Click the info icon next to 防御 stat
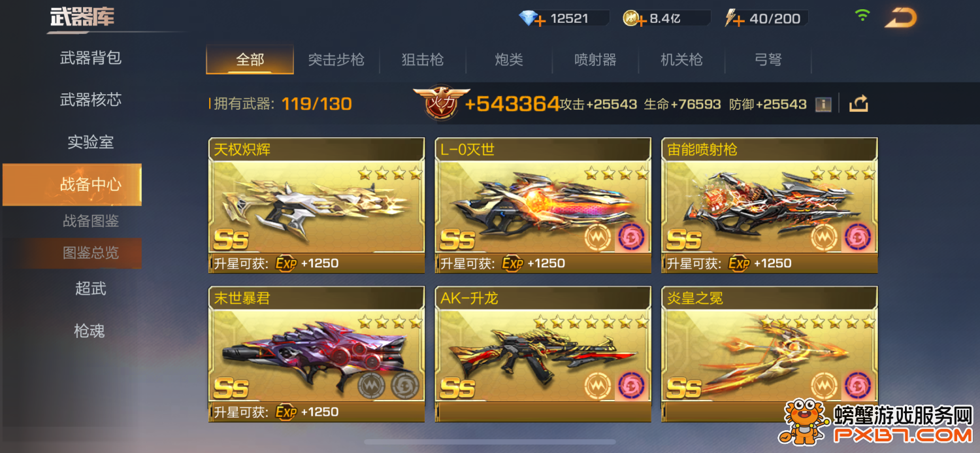The width and height of the screenshot is (980, 453). tap(823, 104)
